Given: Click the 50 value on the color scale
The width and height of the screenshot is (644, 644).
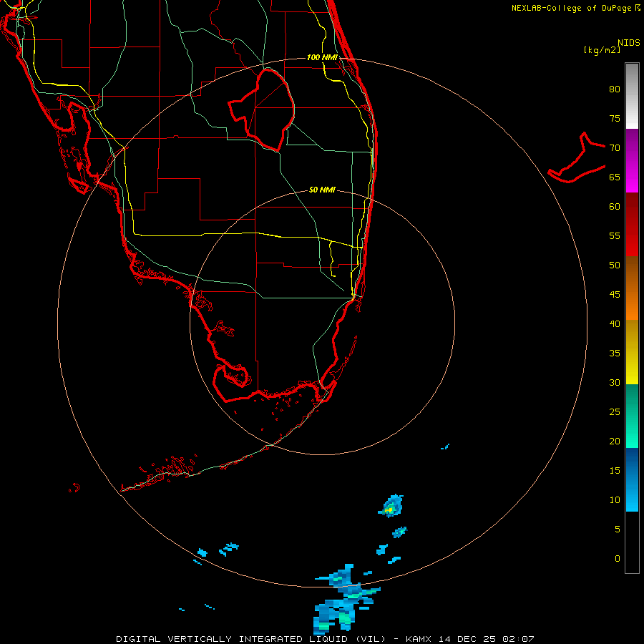Looking at the screenshot, I should (x=615, y=265).
